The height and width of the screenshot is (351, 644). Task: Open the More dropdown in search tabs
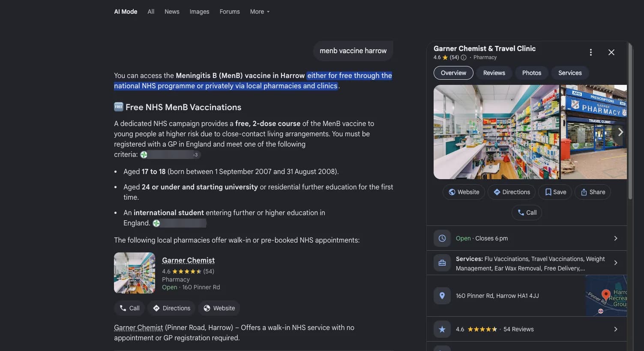click(x=260, y=12)
